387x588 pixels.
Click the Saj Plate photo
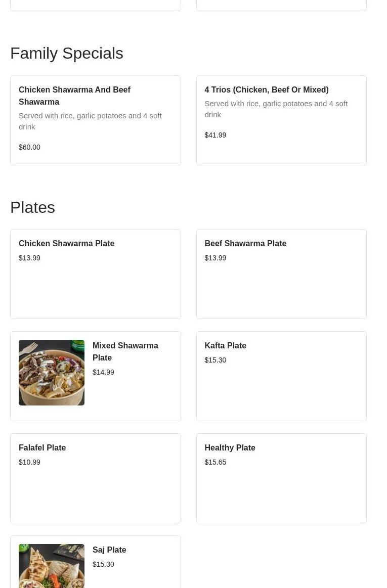tap(52, 566)
